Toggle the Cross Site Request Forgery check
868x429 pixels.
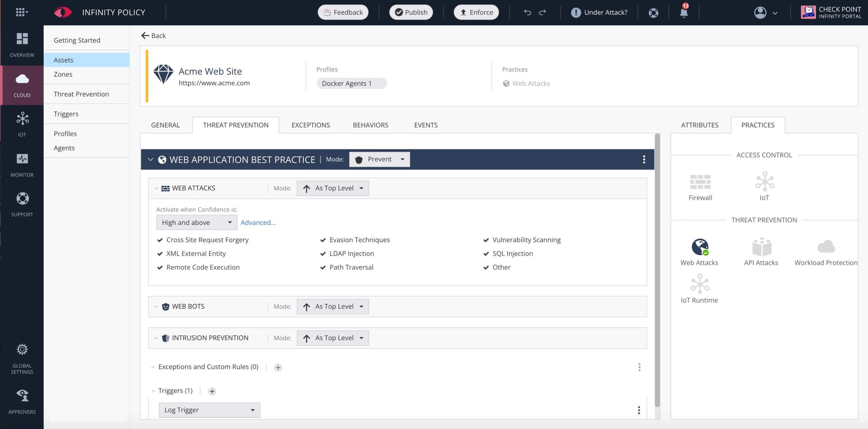coord(160,240)
